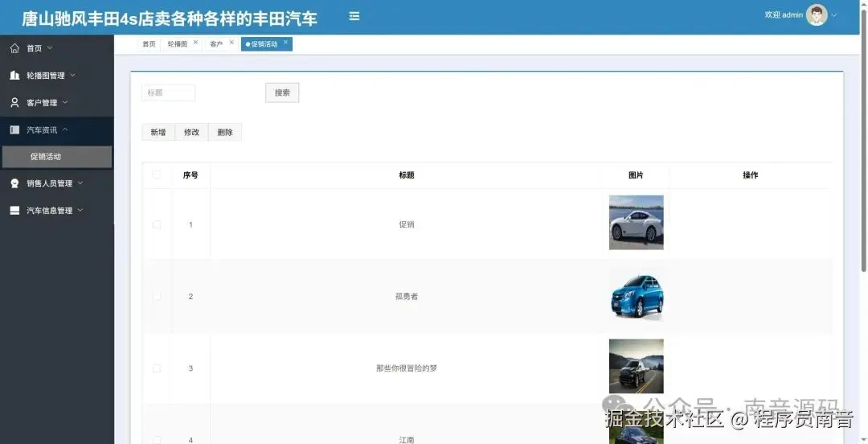Check the row 3 那些你很冒险的梦 checkbox
This screenshot has width=868, height=444.
click(157, 368)
